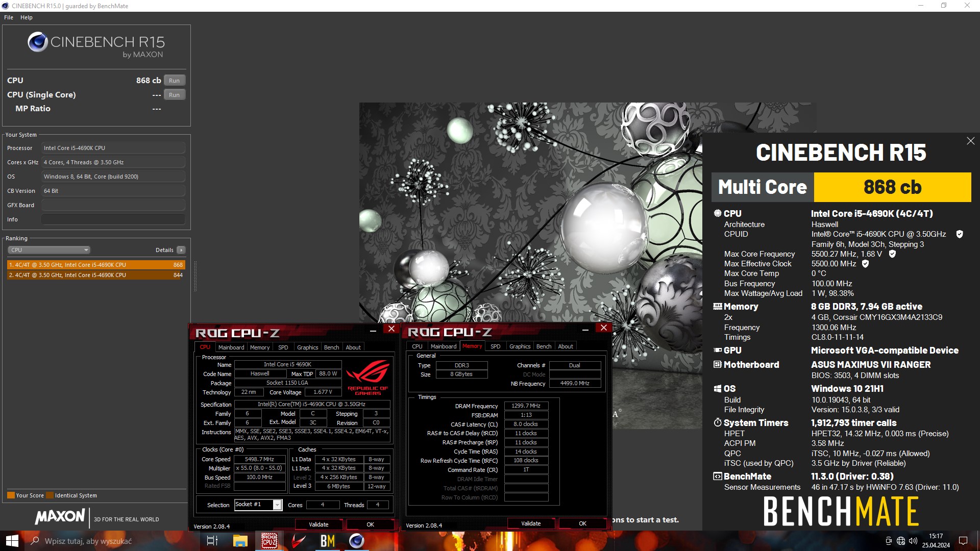
Task: Click the Motherboard icon in BenchMate
Action: click(718, 365)
